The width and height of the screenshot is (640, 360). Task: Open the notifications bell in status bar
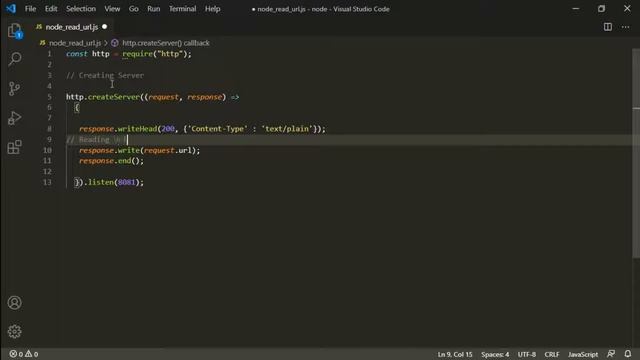coord(628,353)
